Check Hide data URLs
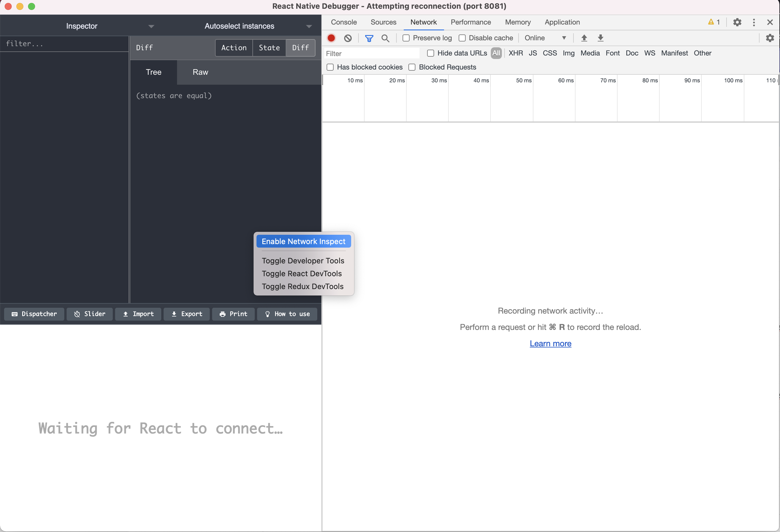The image size is (780, 532). [x=431, y=53]
